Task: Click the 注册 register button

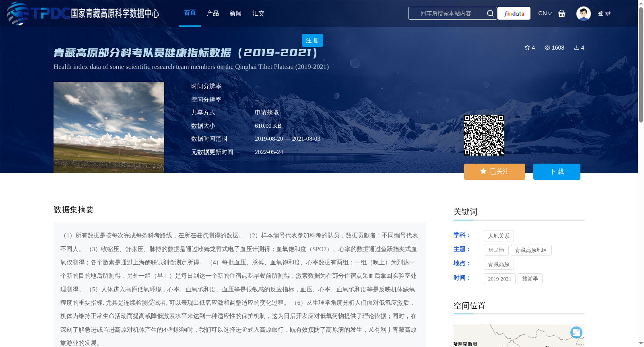Action: pos(312,40)
